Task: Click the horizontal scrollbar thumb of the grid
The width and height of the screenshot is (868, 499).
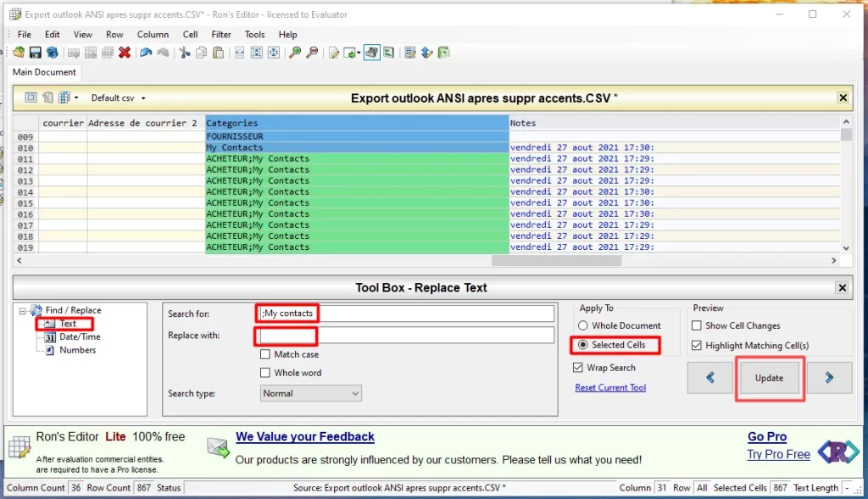Action: pyautogui.click(x=556, y=261)
